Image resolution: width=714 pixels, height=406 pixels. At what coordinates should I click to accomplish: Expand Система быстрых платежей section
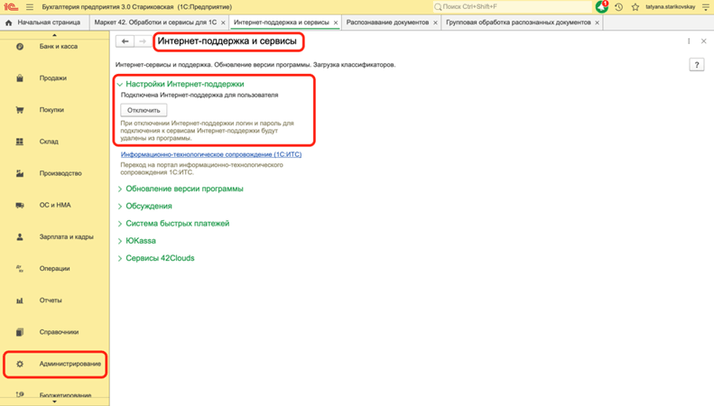click(120, 223)
